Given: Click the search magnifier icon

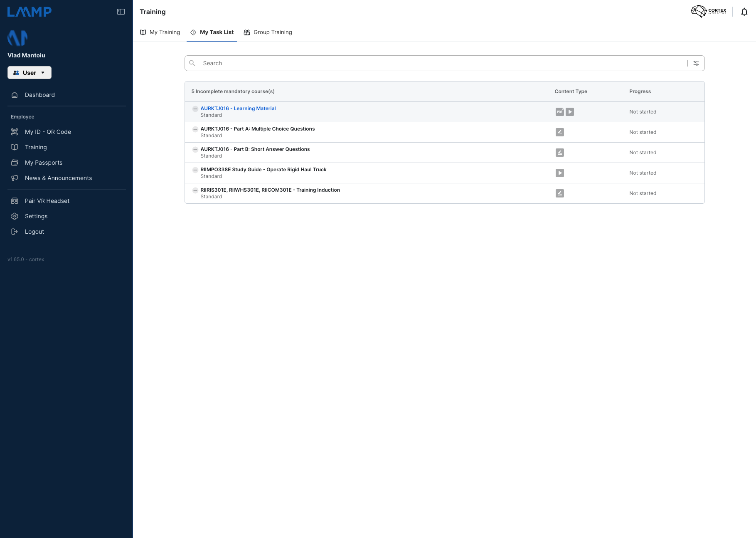Looking at the screenshot, I should [x=192, y=63].
